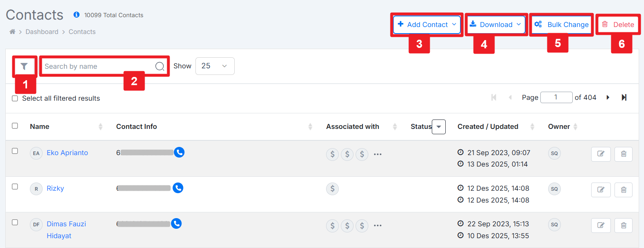The image size is (644, 248).
Task: Open the Download dropdown menu
Action: coord(496,25)
